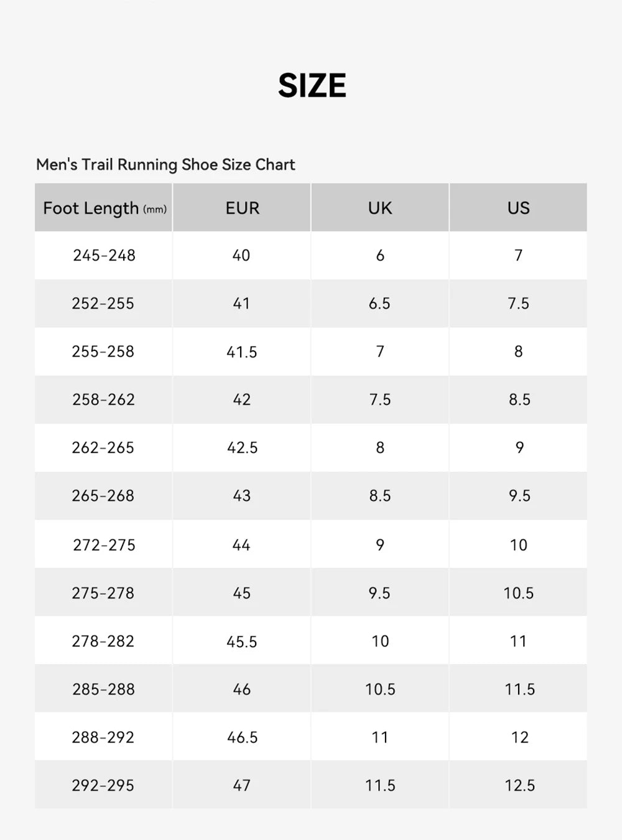Select the 245-248 foot length cell

[104, 256]
